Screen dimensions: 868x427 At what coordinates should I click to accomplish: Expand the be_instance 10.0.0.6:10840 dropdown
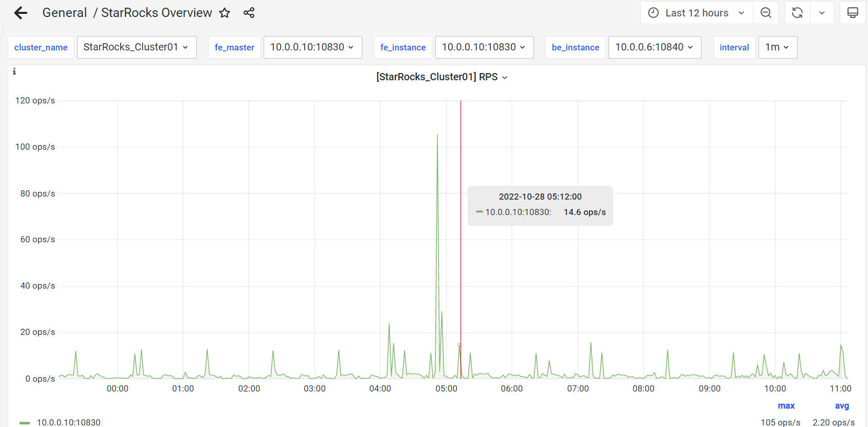tap(654, 47)
